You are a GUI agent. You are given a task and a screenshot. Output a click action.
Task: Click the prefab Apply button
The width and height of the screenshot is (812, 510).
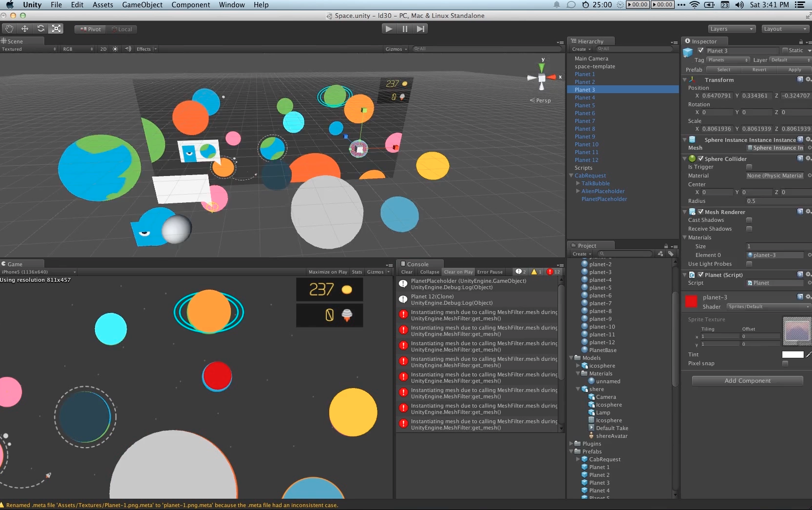tap(794, 70)
